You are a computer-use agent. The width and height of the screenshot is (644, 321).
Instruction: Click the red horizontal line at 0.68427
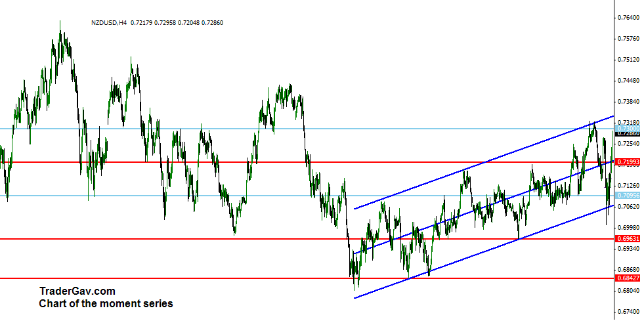[197, 278]
